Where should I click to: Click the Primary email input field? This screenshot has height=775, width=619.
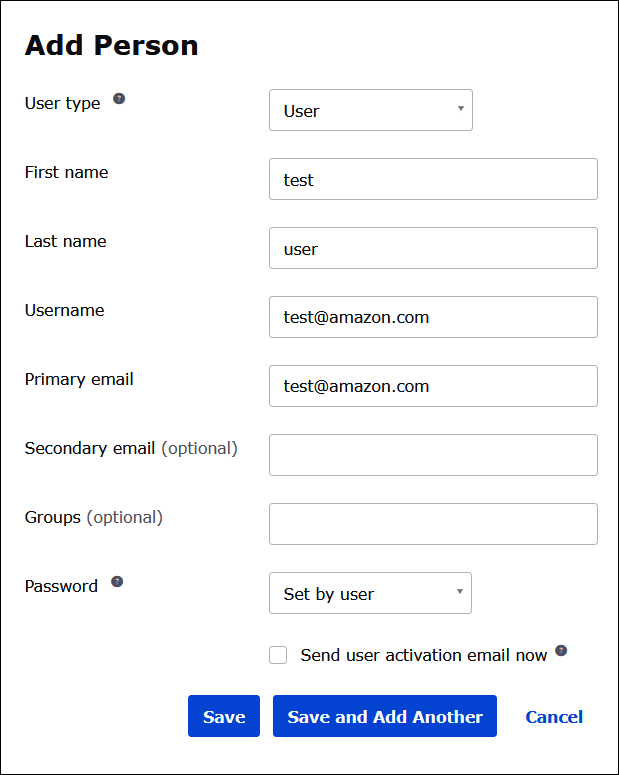point(433,386)
